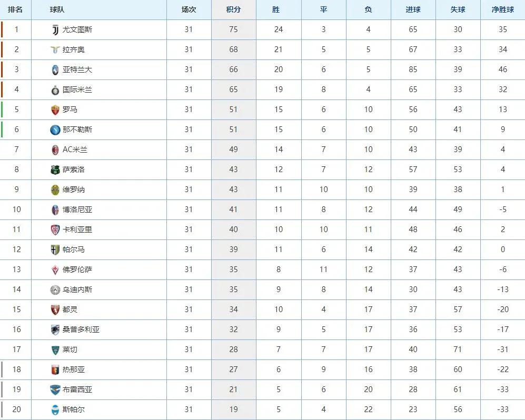This screenshot has height=420, width=525.
Task: Click the Inter Milan crest icon
Action: [x=55, y=90]
